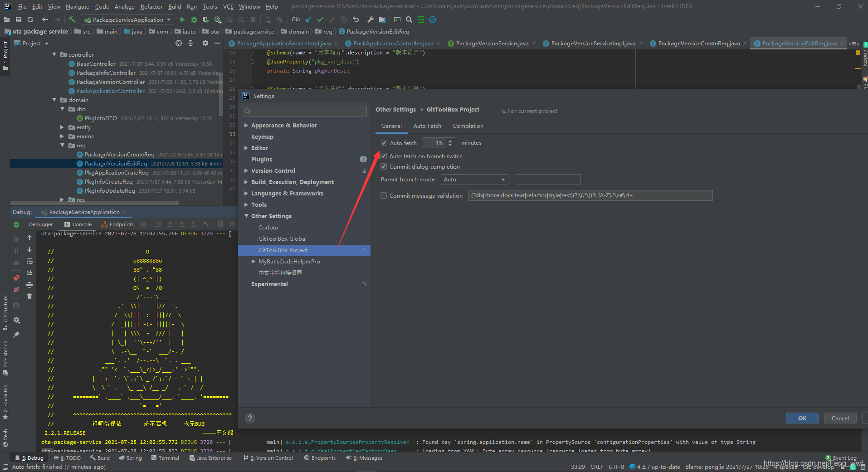
Task: Click the Run PackageServiceApplication green arrow
Action: tap(182, 19)
